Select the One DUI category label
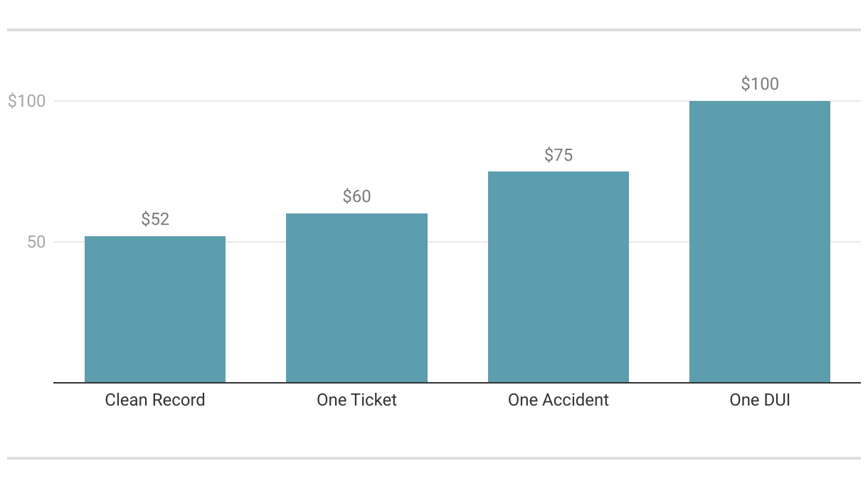The image size is (868, 481). click(759, 400)
